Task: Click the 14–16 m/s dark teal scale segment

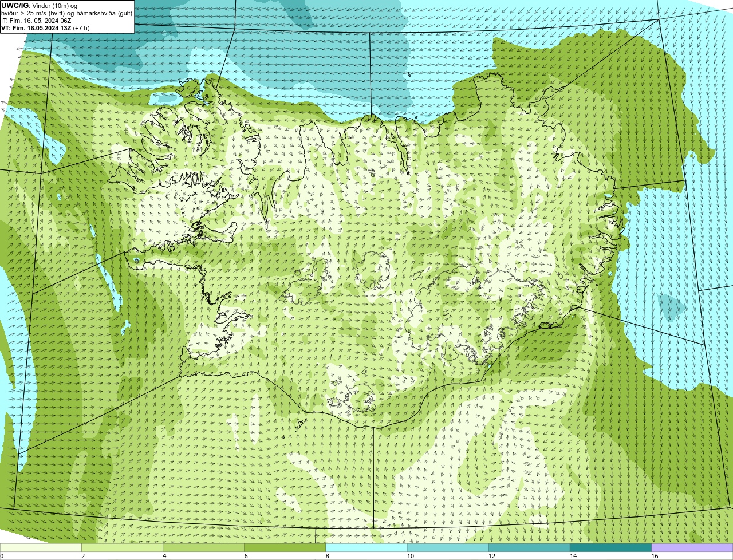Action: coord(611,548)
